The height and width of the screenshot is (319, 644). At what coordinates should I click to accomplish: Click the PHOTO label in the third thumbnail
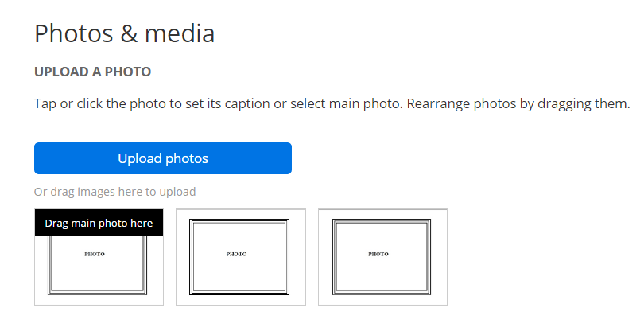378,254
